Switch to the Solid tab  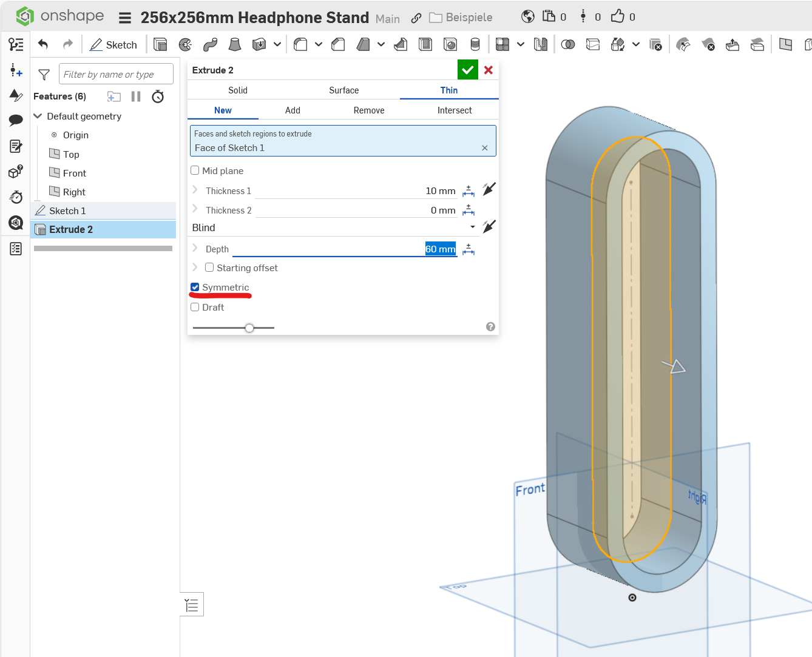(x=238, y=90)
